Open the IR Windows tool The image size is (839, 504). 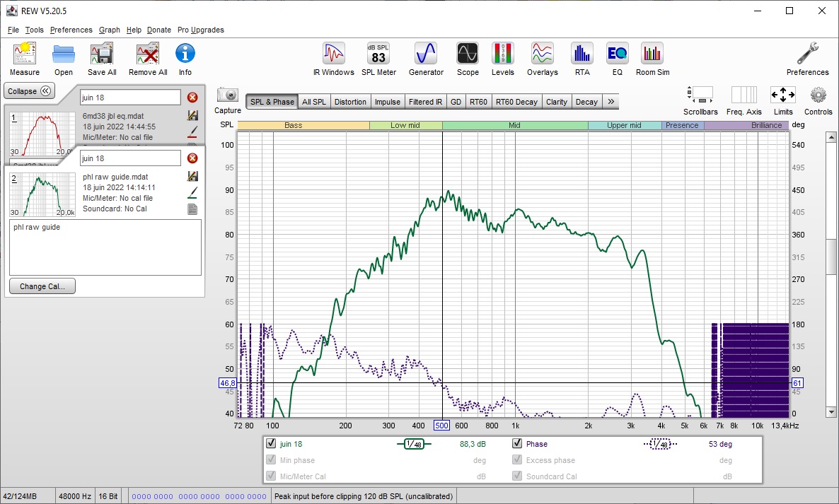point(333,59)
